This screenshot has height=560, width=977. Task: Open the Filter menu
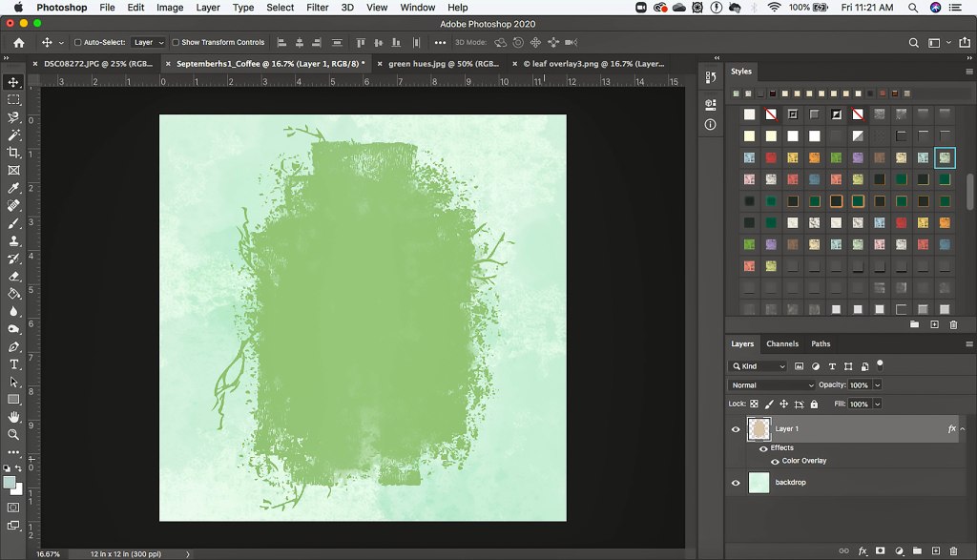coord(317,8)
